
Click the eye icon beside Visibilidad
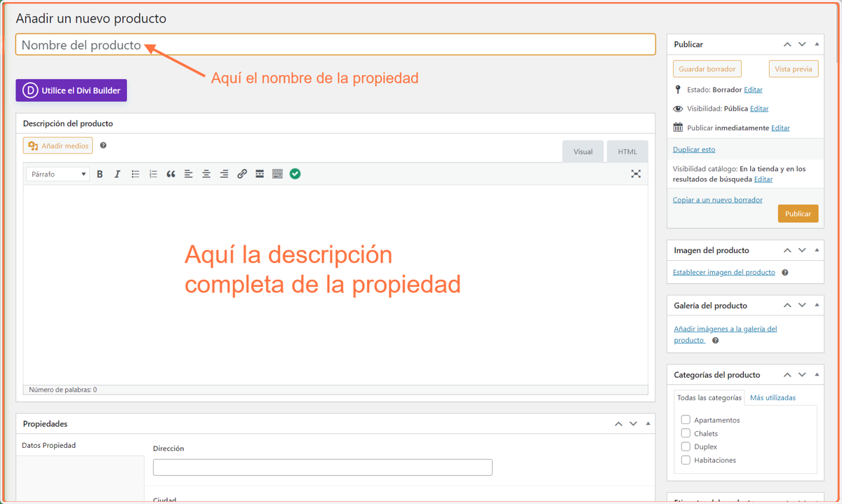coord(678,109)
